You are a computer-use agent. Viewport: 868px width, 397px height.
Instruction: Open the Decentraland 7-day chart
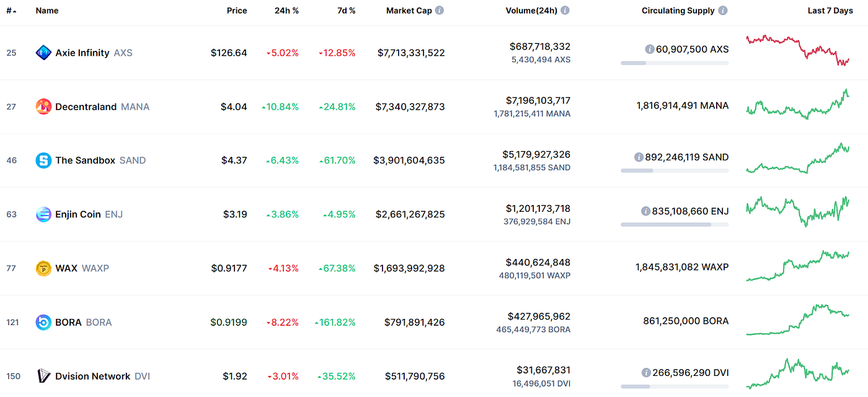798,104
